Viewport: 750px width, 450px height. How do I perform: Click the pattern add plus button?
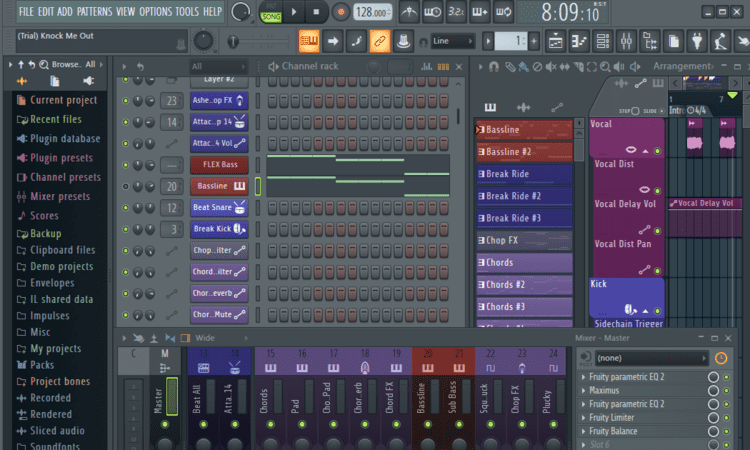(534, 41)
